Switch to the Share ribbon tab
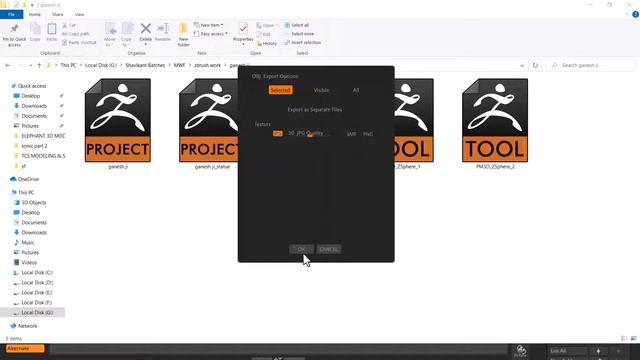The width and height of the screenshot is (640, 360). (58, 14)
